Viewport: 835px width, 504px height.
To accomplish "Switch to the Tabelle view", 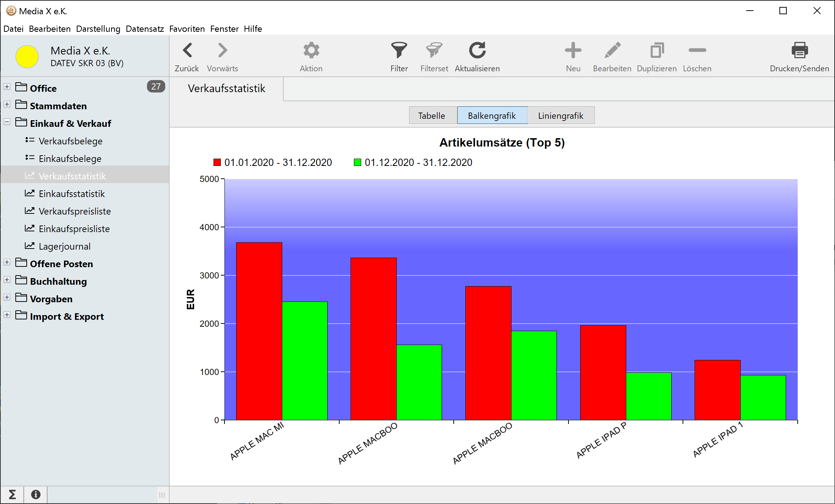I will 433,115.
